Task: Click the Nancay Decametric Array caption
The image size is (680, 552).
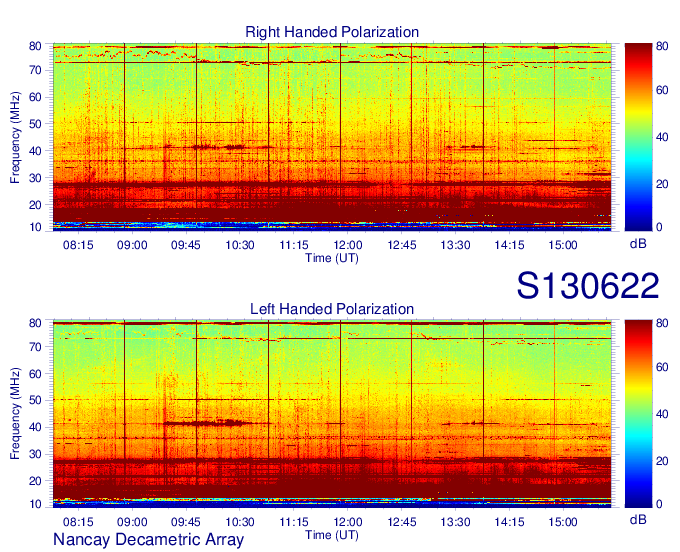Action: point(148,539)
